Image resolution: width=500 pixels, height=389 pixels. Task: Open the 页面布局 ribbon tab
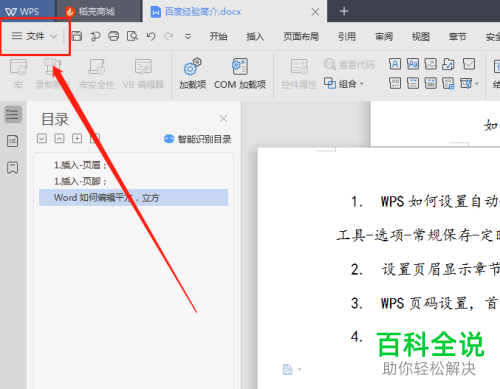point(301,36)
